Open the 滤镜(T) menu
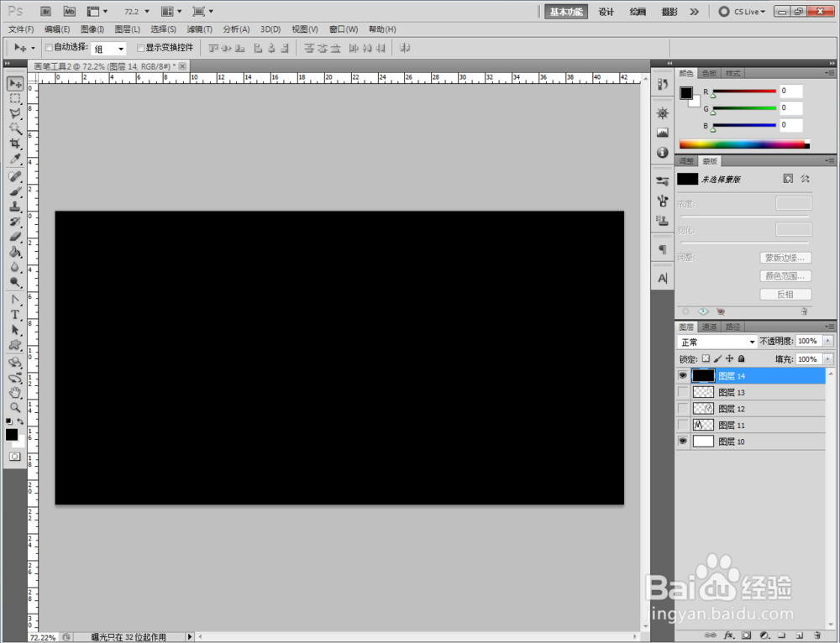The image size is (840, 643). click(x=199, y=29)
